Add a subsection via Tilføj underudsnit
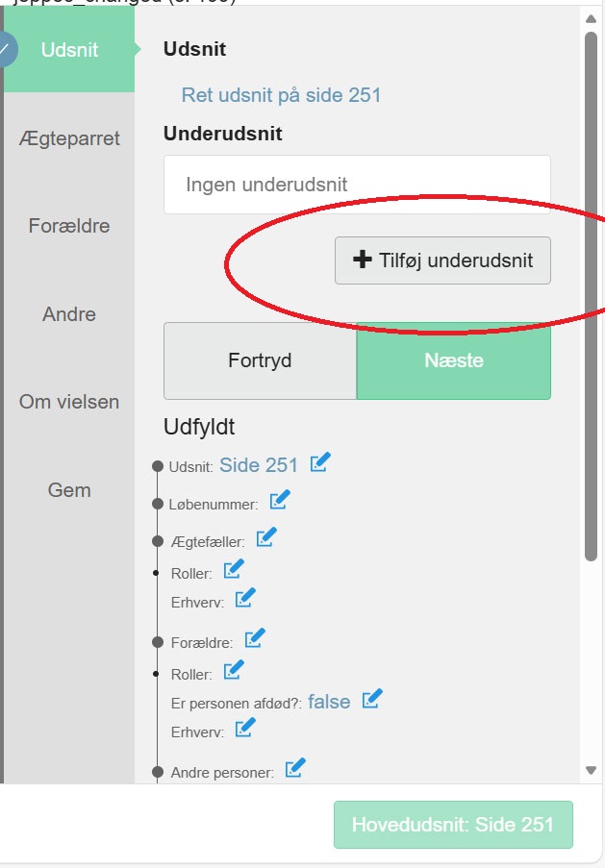 pyautogui.click(x=442, y=260)
